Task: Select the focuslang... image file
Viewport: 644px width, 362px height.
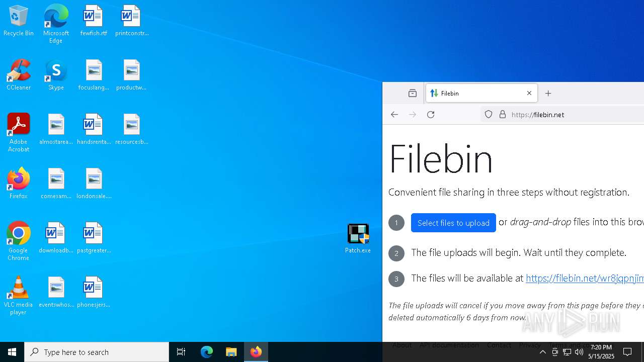Action: pos(94,75)
